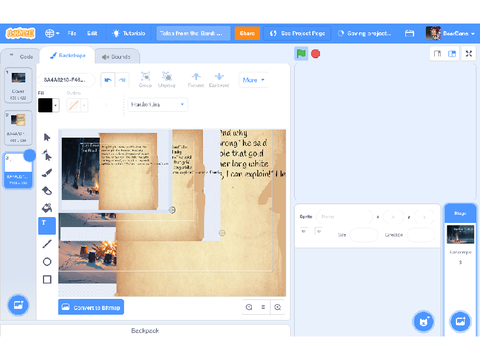Open the Outline color swatch
480x360 pixels.
pos(77,105)
